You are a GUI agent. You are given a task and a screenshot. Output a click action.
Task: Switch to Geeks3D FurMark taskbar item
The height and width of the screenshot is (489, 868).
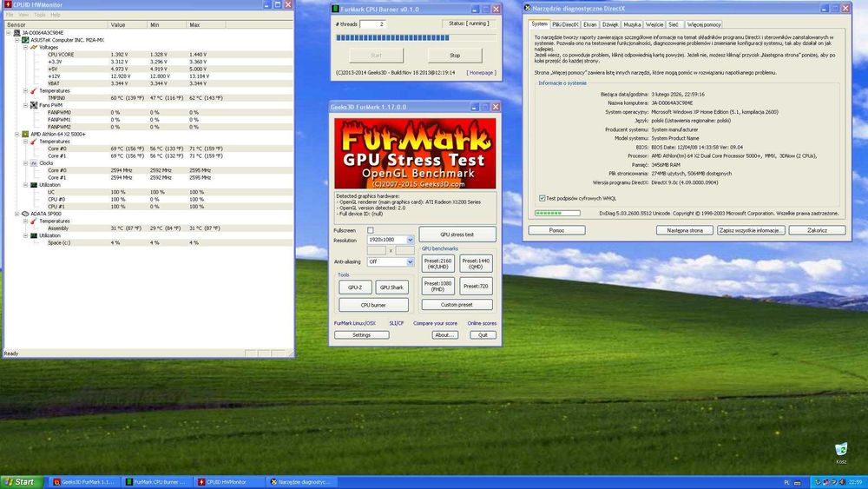[x=84, y=482]
